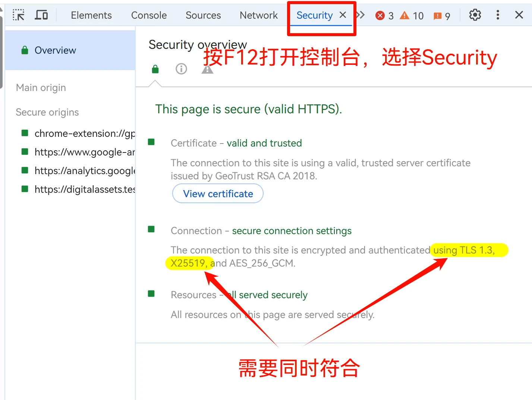Switch to the Console tab

click(149, 15)
